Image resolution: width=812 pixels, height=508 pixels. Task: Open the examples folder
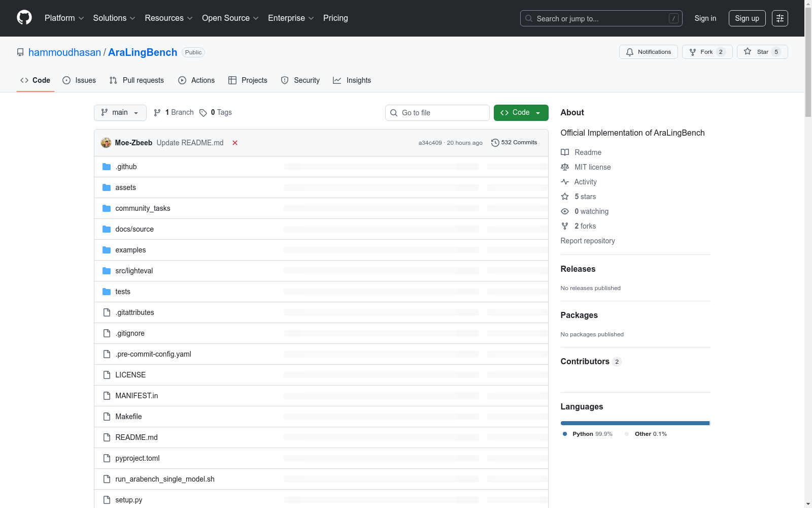coord(130,250)
